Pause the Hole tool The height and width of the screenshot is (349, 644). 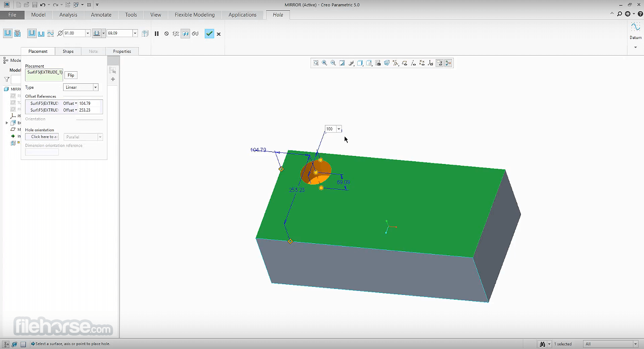157,34
